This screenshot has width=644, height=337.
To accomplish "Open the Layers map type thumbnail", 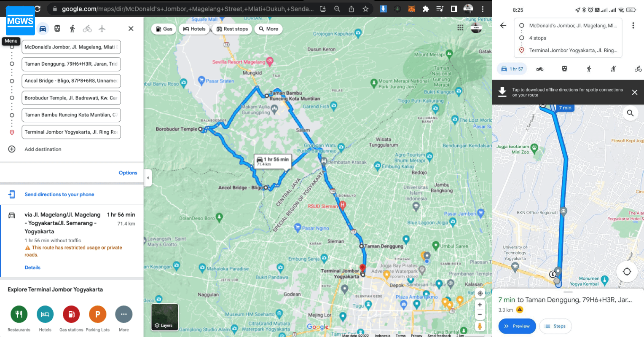I will click(x=165, y=317).
